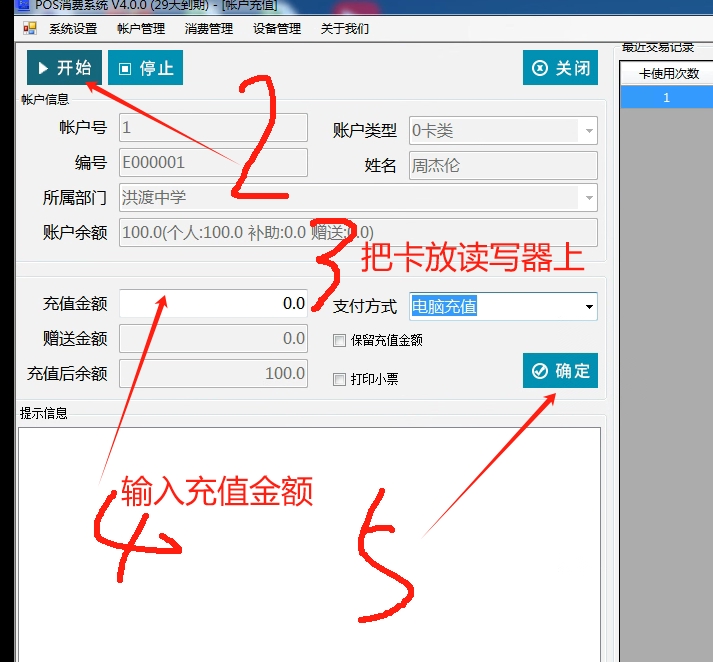
Task: Open the 设备管理 menu
Action: pos(277,29)
